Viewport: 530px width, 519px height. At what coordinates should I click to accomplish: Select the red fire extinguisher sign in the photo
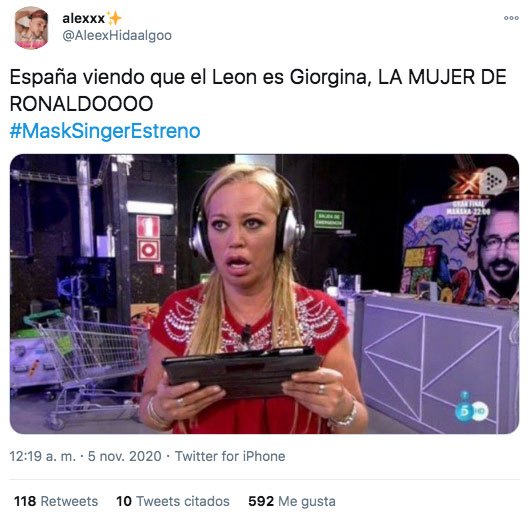(x=148, y=227)
